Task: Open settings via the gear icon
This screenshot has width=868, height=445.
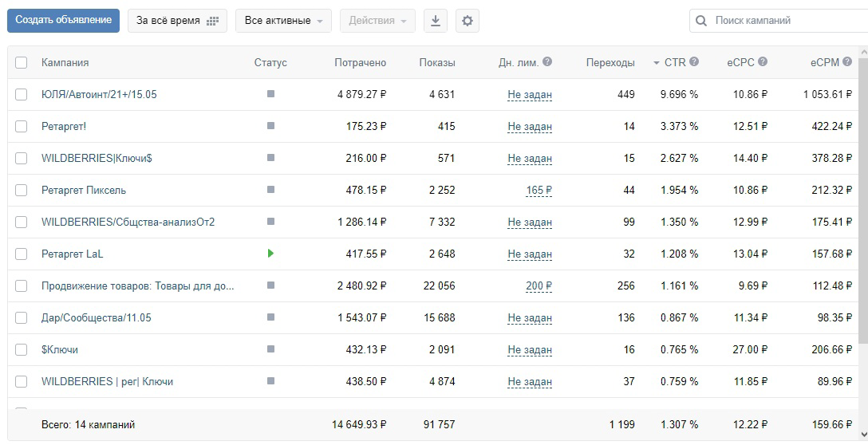Action: 468,21
